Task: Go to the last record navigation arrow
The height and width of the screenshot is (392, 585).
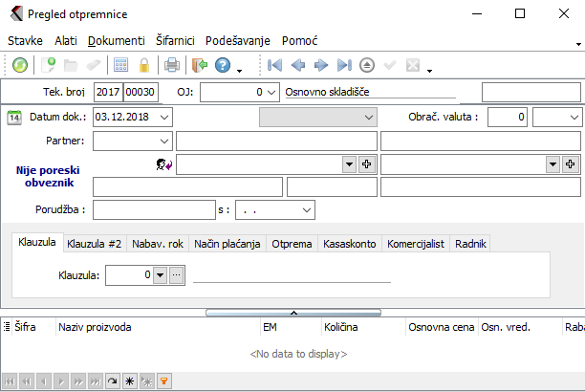Action: [x=344, y=66]
